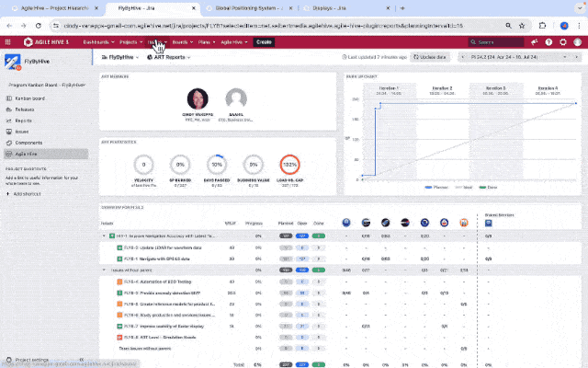The width and height of the screenshot is (588, 368).
Task: Click the FLYB-8 red issue type icon
Action: click(119, 338)
